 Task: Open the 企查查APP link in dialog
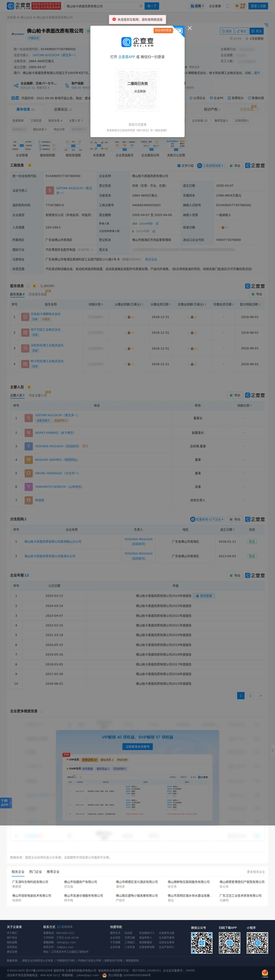pos(126,57)
